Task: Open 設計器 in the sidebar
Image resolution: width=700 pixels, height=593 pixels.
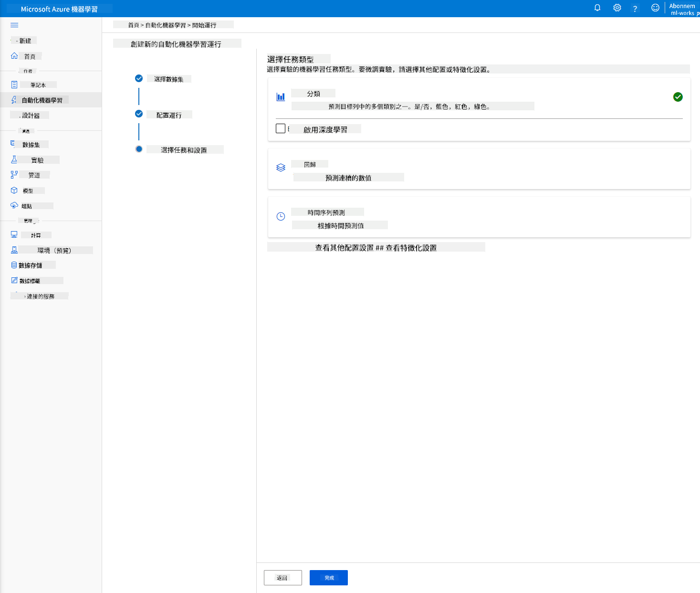Action: pyautogui.click(x=31, y=116)
